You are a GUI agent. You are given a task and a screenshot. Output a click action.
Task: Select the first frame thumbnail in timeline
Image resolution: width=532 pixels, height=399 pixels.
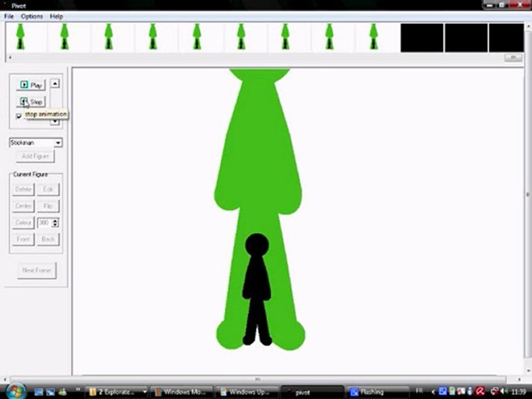click(x=26, y=37)
